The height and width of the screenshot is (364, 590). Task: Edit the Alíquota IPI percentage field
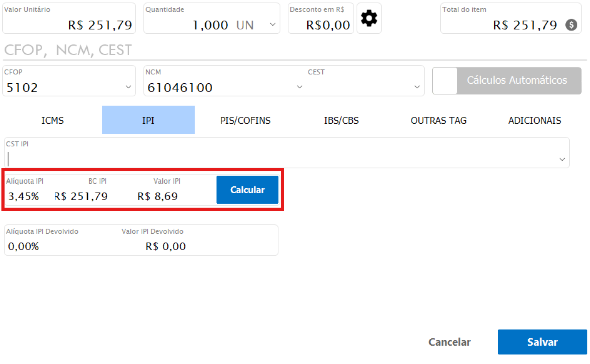[24, 196]
